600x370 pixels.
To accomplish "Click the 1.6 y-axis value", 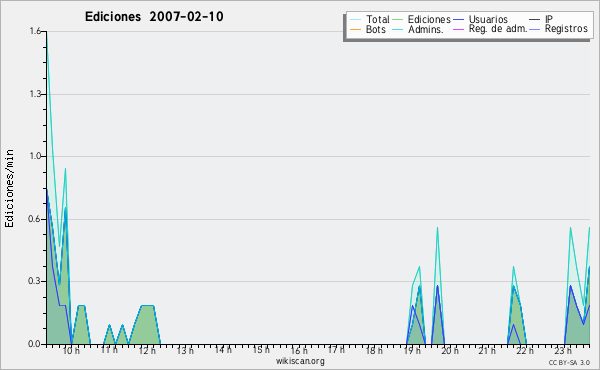I will click(x=35, y=31).
